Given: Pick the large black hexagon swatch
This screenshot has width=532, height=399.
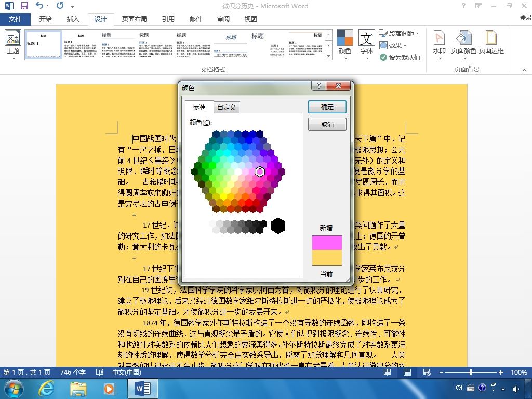Looking at the screenshot, I should pyautogui.click(x=278, y=225).
